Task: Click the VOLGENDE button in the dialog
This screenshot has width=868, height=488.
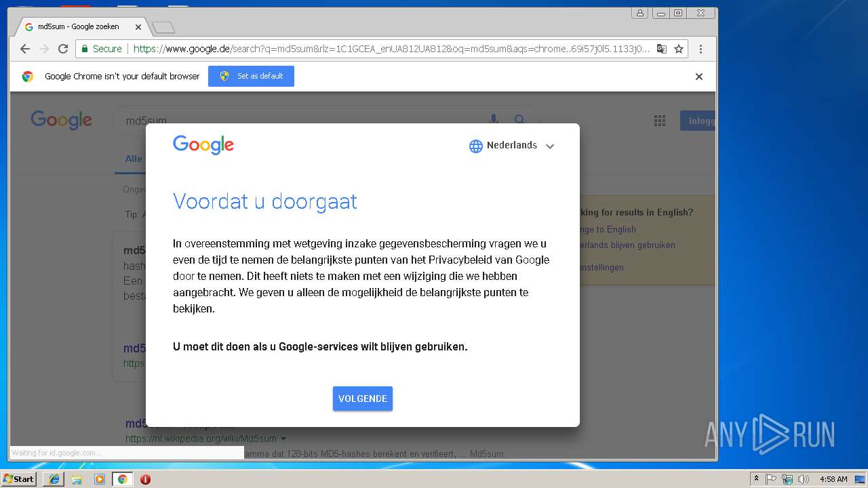Action: point(363,399)
